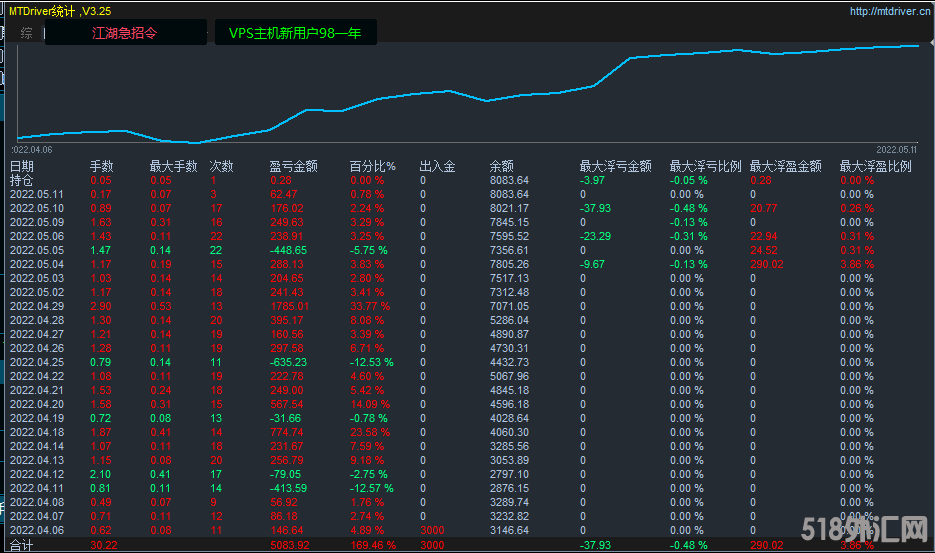
Task: Click the 江湖急招令 banner button
Action: pos(125,33)
